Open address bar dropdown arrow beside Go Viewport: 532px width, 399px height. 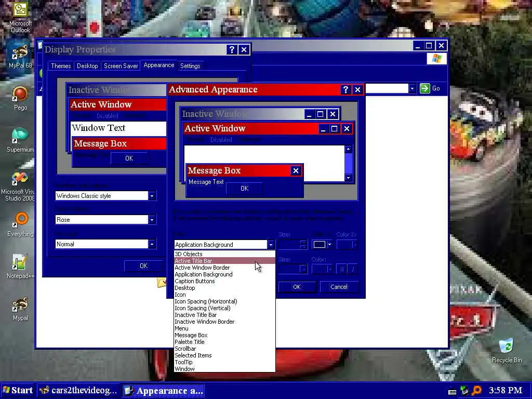tap(412, 89)
